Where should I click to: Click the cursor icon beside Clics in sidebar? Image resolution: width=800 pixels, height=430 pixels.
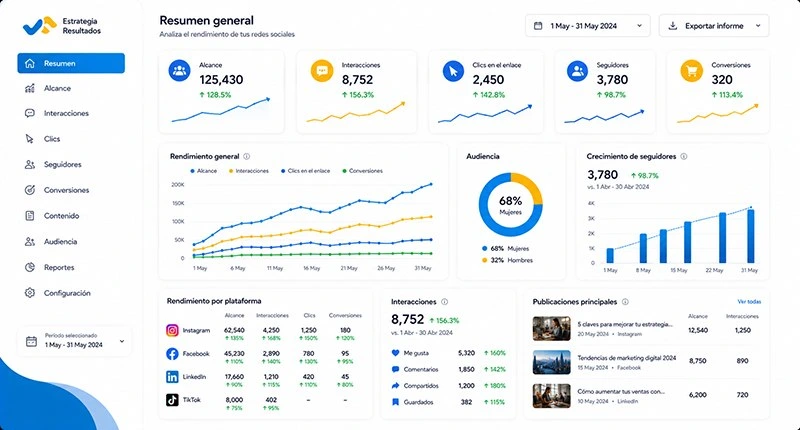pos(30,139)
